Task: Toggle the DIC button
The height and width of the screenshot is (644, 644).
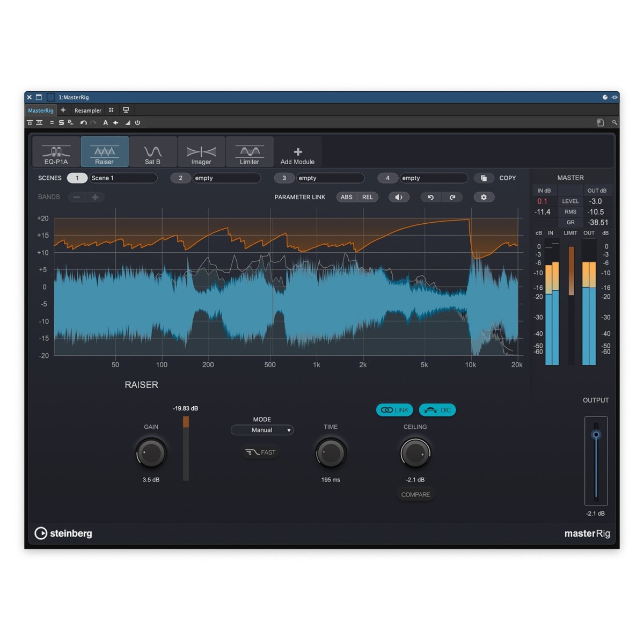Action: coord(437,410)
